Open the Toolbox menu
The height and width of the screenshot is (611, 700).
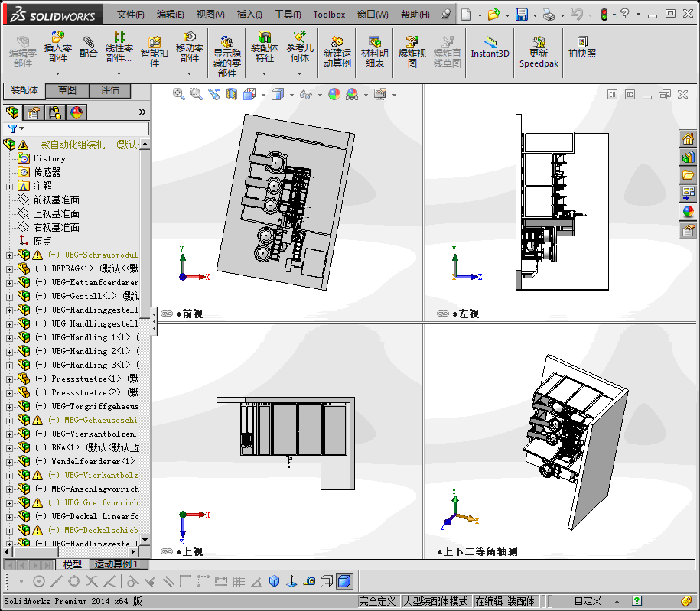point(329,15)
